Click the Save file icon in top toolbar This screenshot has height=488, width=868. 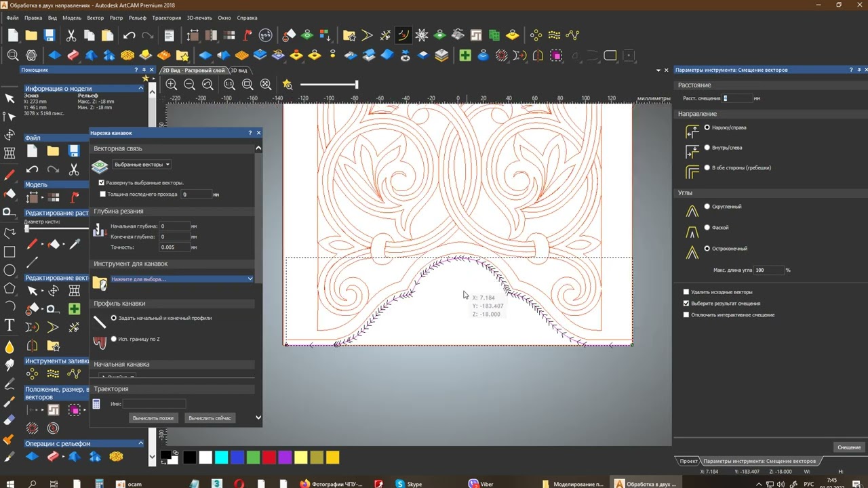(49, 35)
